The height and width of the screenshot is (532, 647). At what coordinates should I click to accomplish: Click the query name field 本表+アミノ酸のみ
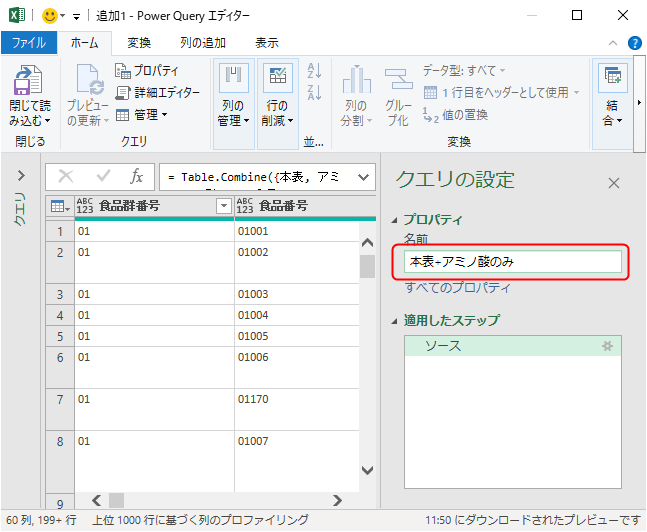pos(512,262)
